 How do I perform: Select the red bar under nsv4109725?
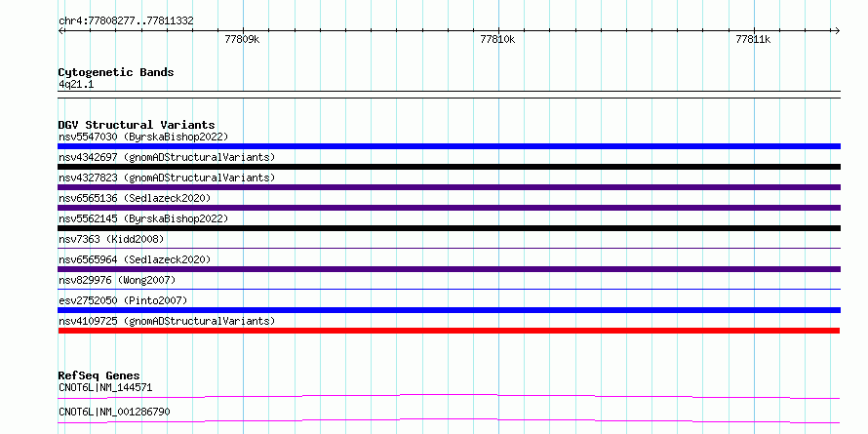coord(449,331)
